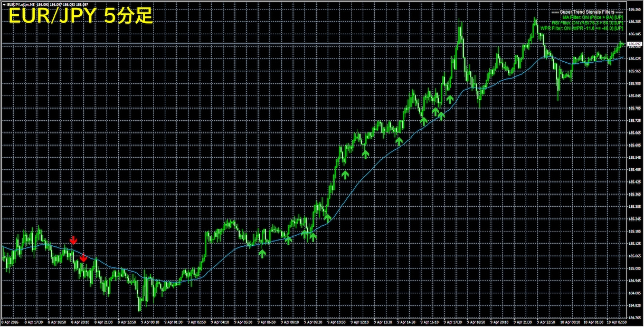Click the 184.765 price axis label
Image resolution: width=644 pixels, height=327 pixels.
634,318
